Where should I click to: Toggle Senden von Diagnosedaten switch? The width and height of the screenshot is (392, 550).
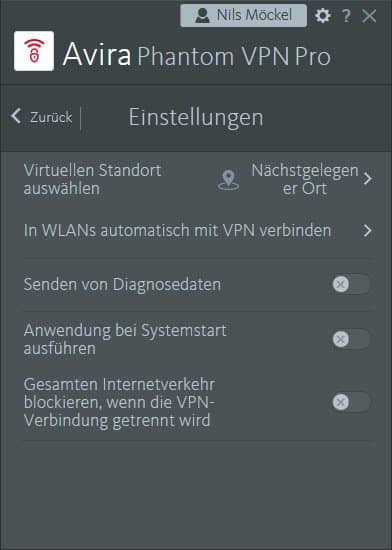click(351, 284)
